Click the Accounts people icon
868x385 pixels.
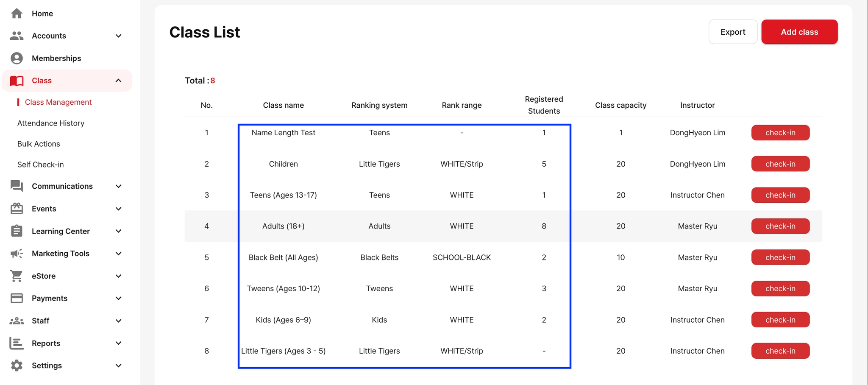point(17,36)
